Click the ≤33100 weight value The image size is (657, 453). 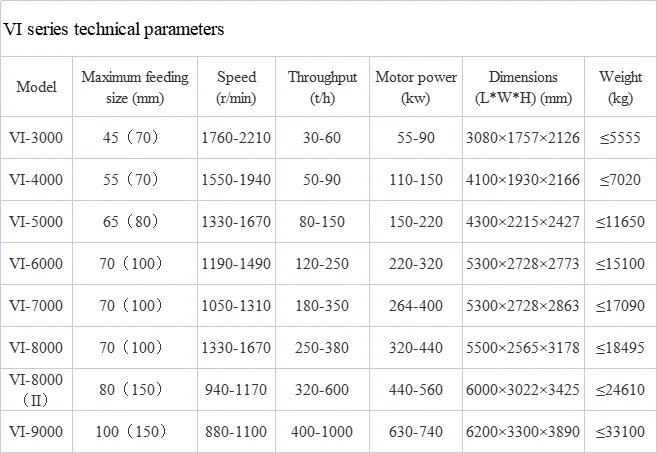[620, 432]
